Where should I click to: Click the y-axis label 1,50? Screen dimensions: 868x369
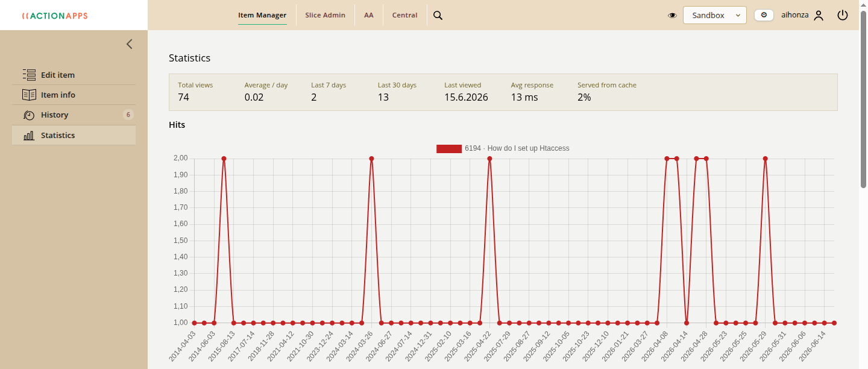[x=180, y=241]
